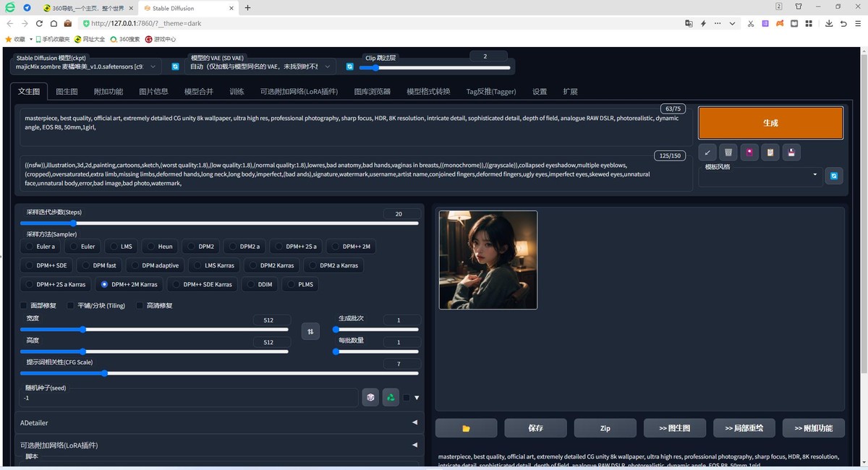Viewport: 868px width, 470px height.
Task: Swap width and height with the arrows button
Action: (310, 331)
